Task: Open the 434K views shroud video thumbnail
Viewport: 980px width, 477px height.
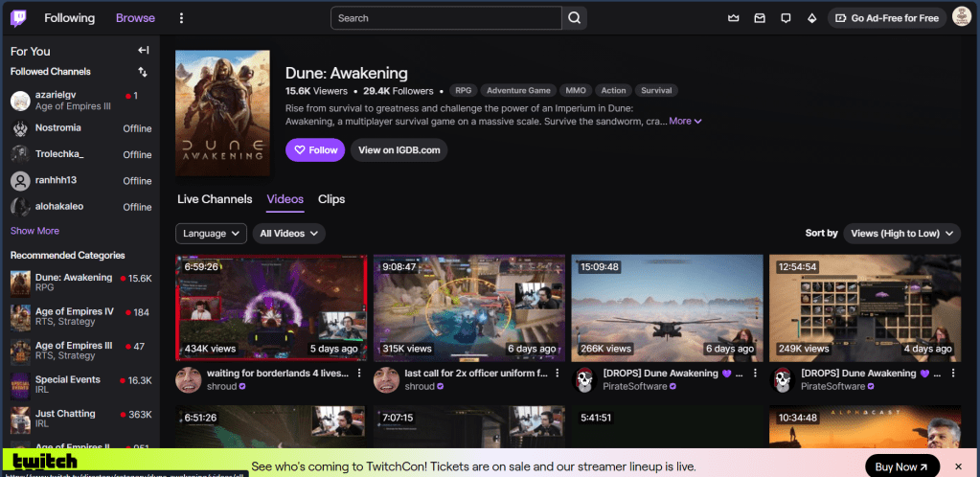Action: (271, 307)
